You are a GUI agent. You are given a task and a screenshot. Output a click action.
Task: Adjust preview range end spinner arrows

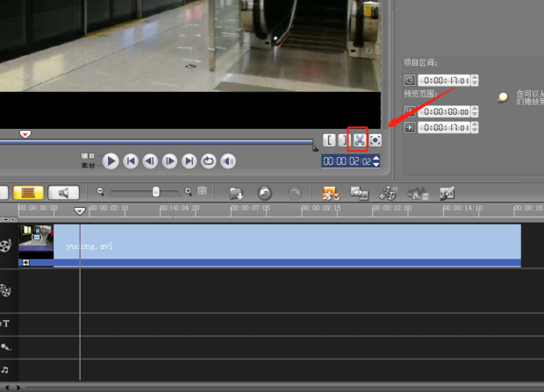475,128
